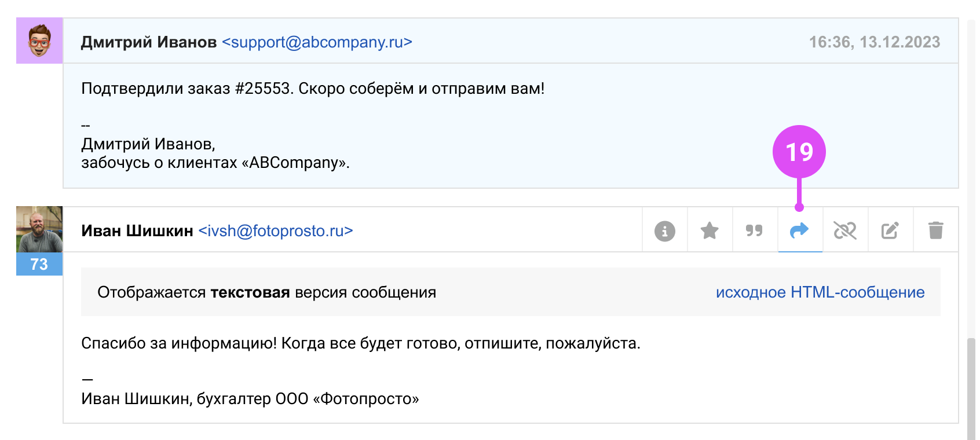
Task: Forward the message with the blue arrow icon
Action: [x=799, y=230]
